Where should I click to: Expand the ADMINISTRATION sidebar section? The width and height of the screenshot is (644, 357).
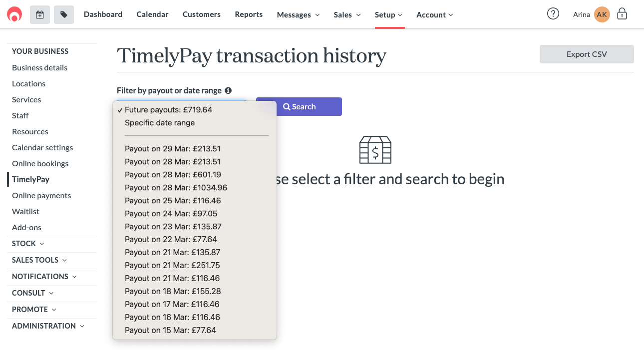[48, 326]
